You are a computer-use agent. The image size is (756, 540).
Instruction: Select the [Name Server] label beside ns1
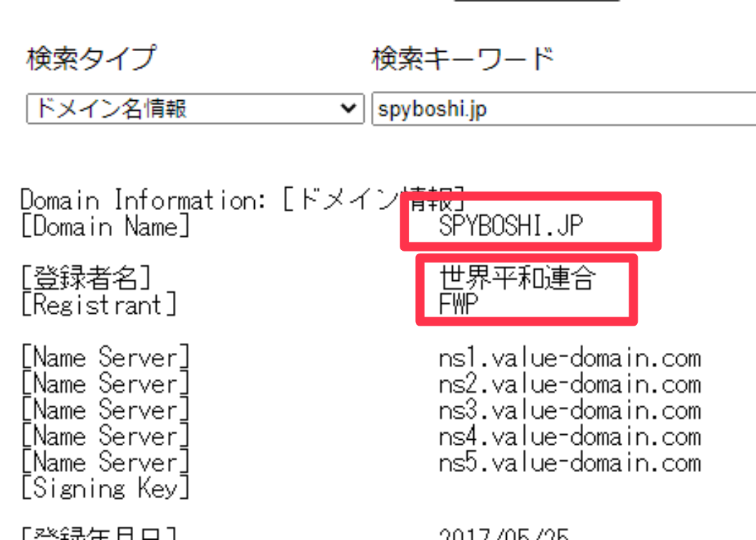pyautogui.click(x=106, y=357)
